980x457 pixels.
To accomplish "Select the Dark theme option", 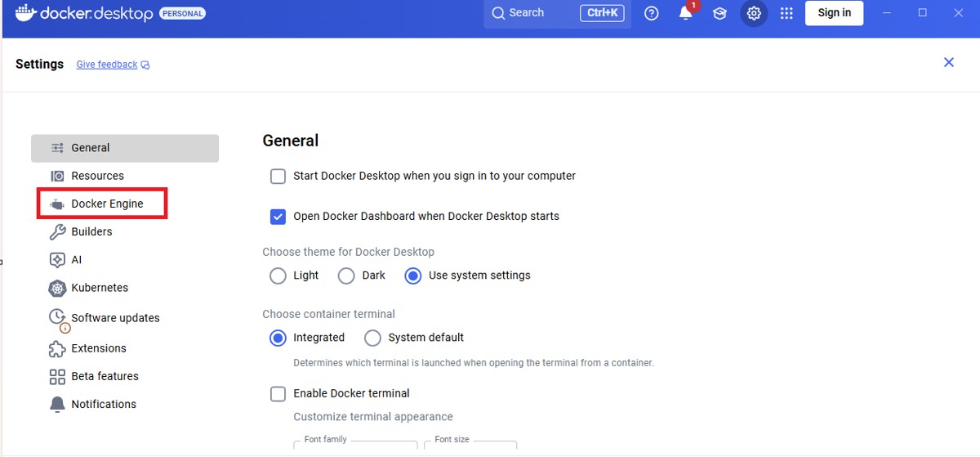I will pos(346,276).
